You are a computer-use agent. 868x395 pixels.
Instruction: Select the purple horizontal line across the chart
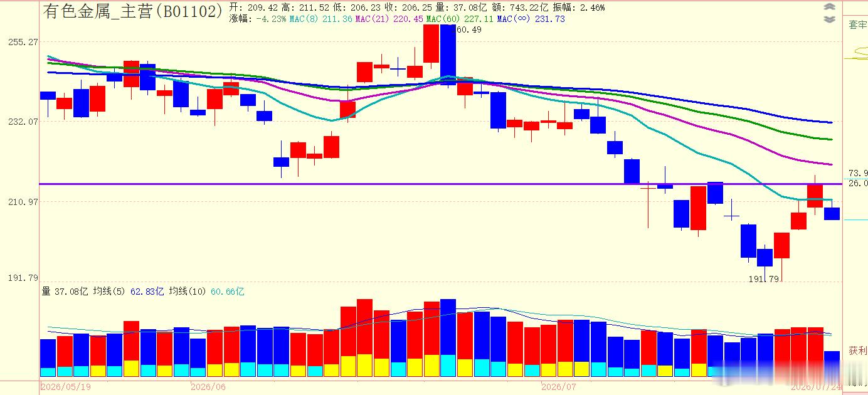[440, 184]
